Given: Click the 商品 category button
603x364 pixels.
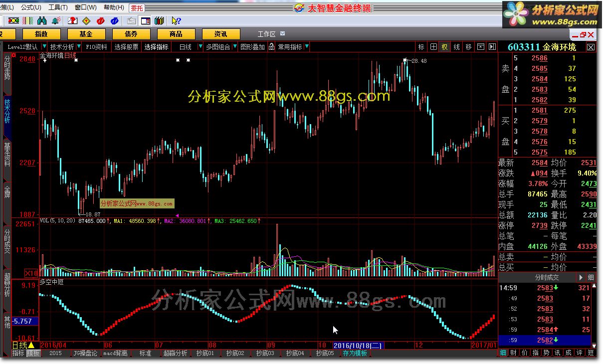Looking at the screenshot, I should [176, 34].
